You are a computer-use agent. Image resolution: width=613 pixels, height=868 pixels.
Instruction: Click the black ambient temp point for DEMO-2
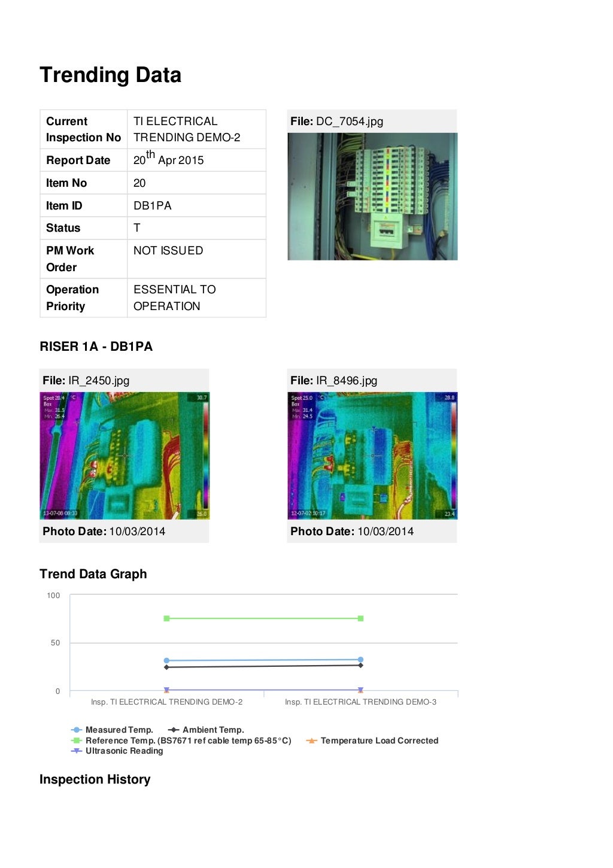coord(166,667)
